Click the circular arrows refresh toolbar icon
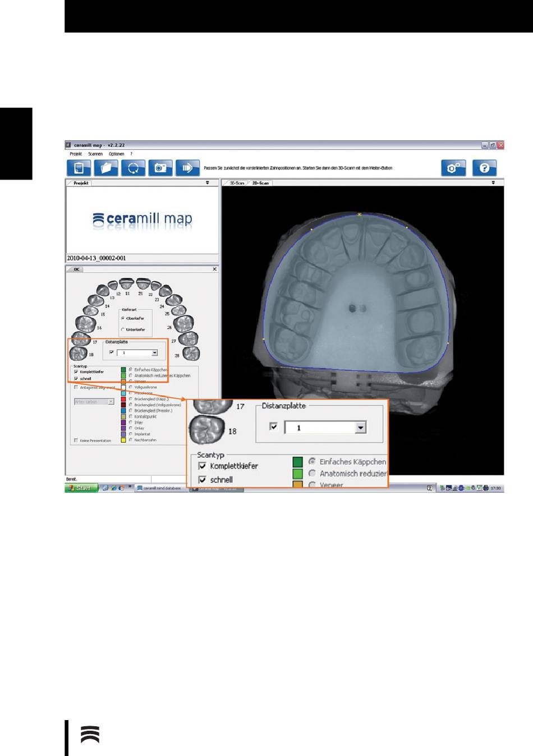Screen dimensions: 533x756 (x=133, y=168)
